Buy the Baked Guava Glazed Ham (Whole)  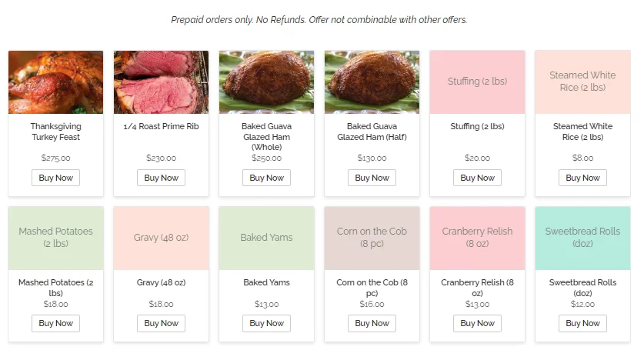pos(266,178)
